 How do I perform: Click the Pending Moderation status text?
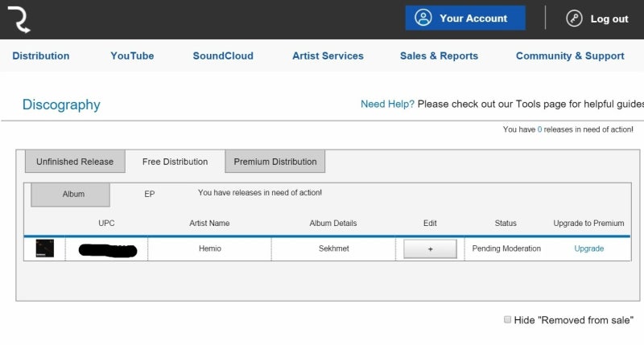(506, 248)
